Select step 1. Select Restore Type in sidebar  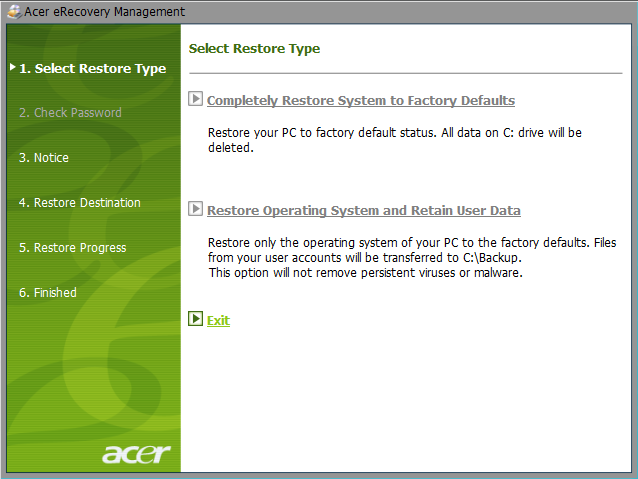point(93,68)
